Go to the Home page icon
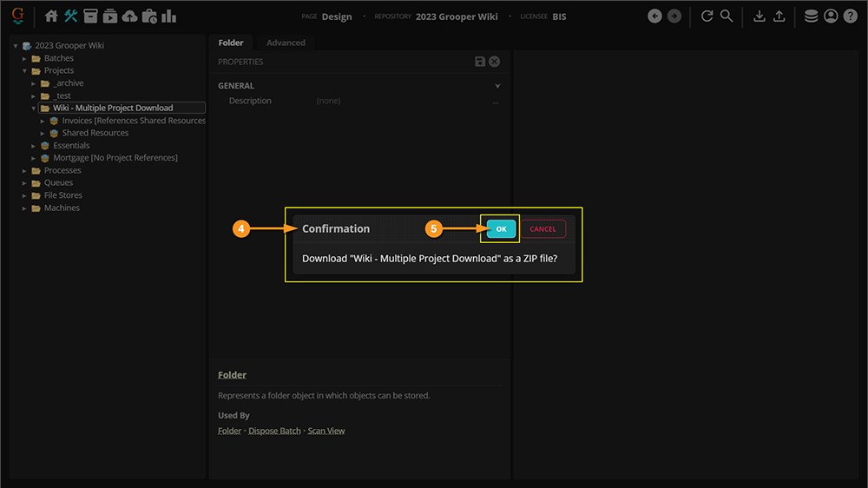Viewport: 868px width, 488px height. pyautogui.click(x=51, y=16)
